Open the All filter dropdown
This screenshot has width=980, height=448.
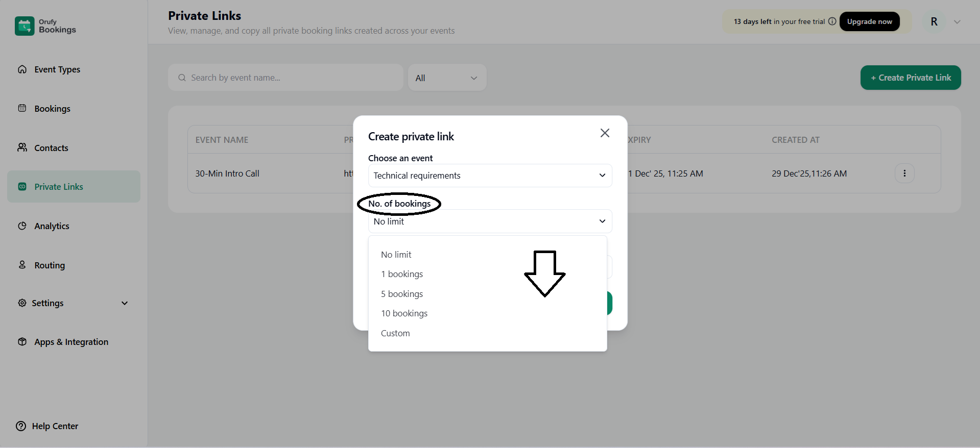coord(447,78)
